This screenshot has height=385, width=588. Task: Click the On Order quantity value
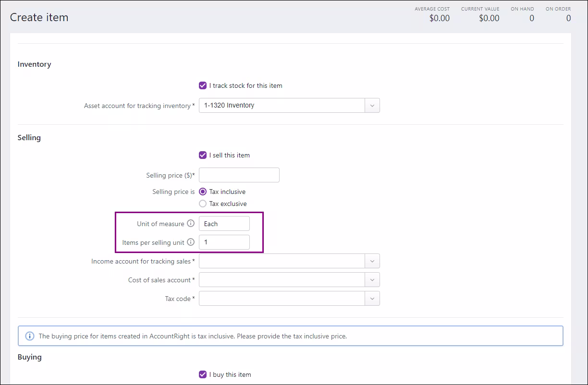click(x=568, y=18)
